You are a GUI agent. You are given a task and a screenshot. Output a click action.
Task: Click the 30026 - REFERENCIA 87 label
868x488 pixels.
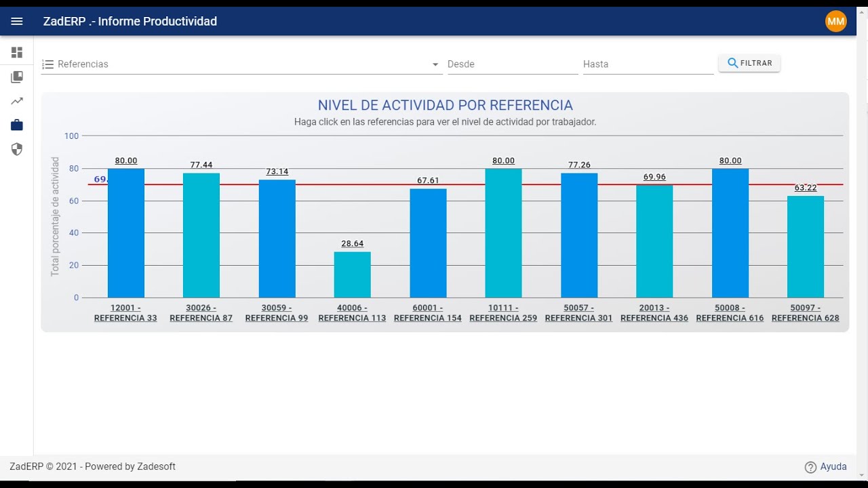point(201,313)
